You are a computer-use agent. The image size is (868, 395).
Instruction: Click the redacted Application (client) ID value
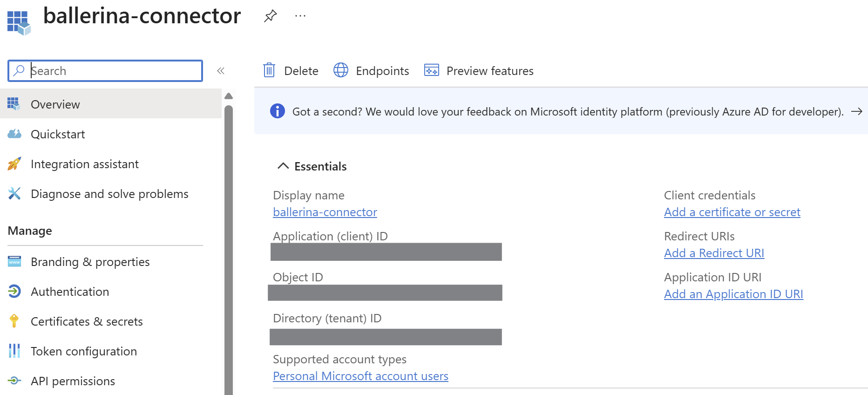pyautogui.click(x=386, y=252)
